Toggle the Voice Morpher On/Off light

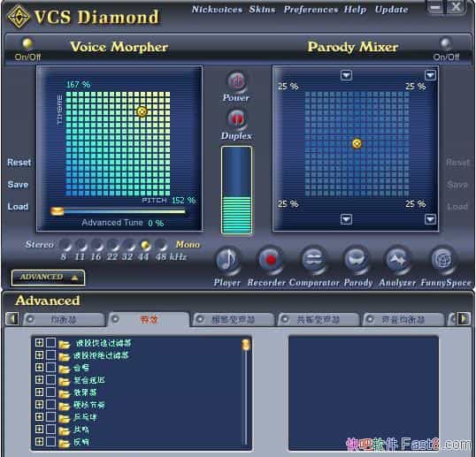tap(27, 43)
